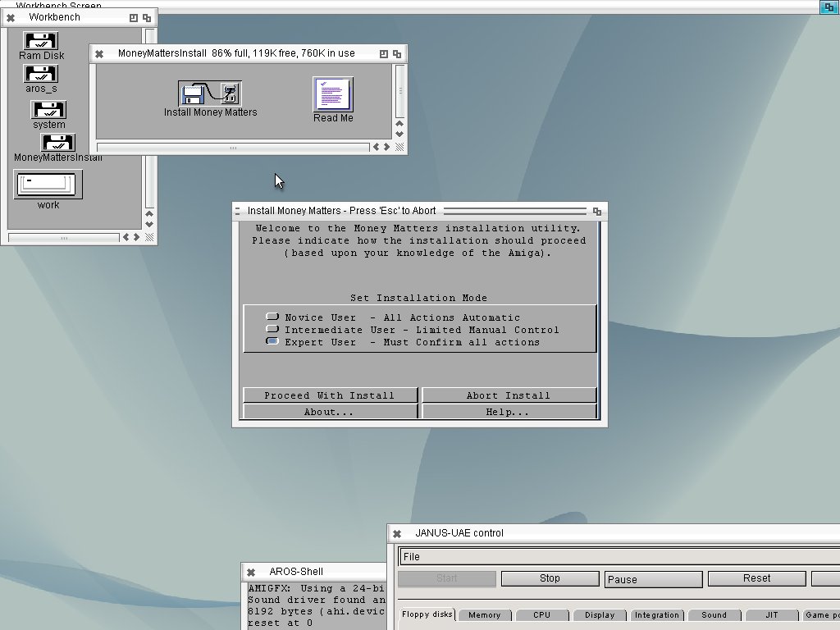Click the MoneyMattersInstall window zoom gadget
The image size is (840, 630).
[384, 53]
